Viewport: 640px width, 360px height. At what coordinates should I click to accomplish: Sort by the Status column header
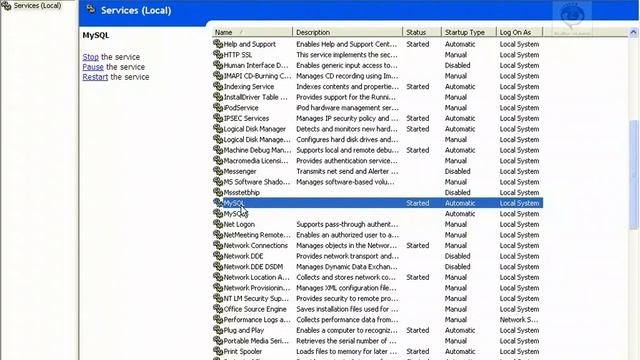pyautogui.click(x=422, y=32)
